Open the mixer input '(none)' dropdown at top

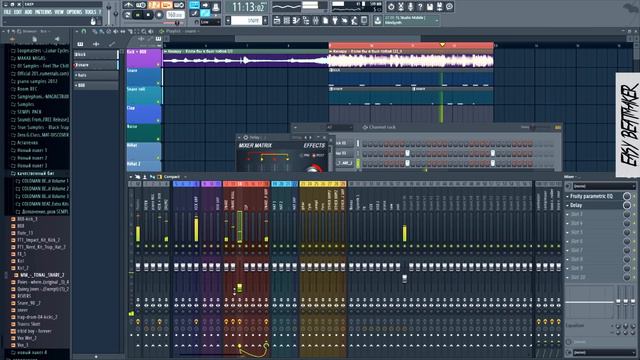[604, 186]
